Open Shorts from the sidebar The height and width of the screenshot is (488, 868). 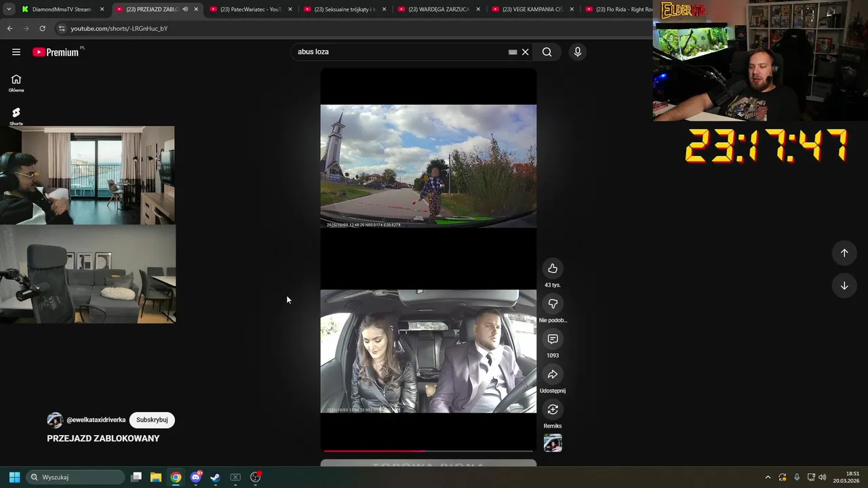coord(16,117)
